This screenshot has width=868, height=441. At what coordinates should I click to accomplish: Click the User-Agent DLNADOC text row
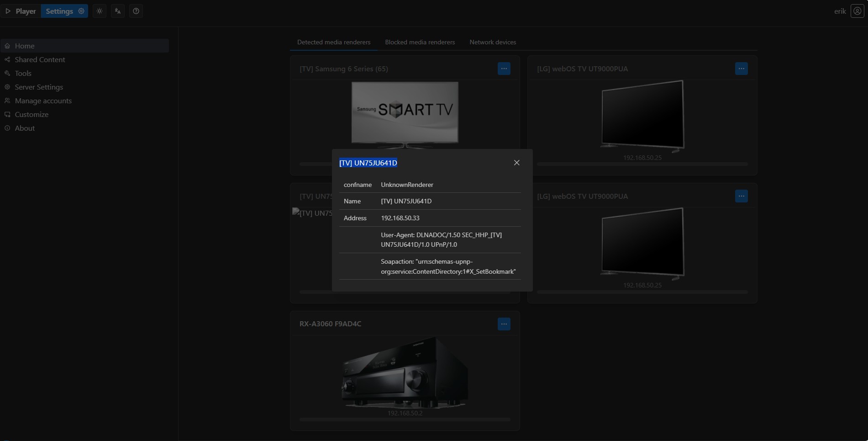[x=441, y=239]
